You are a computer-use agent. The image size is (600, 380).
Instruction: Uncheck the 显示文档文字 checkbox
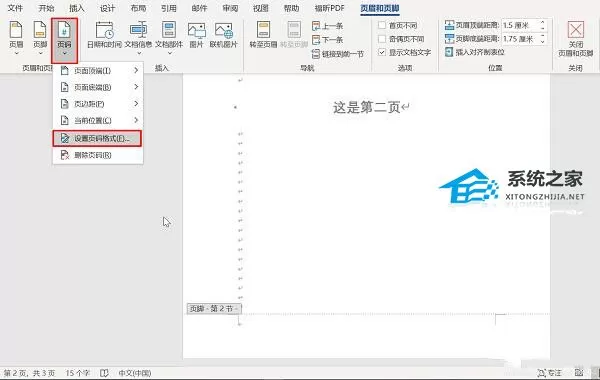tap(382, 52)
